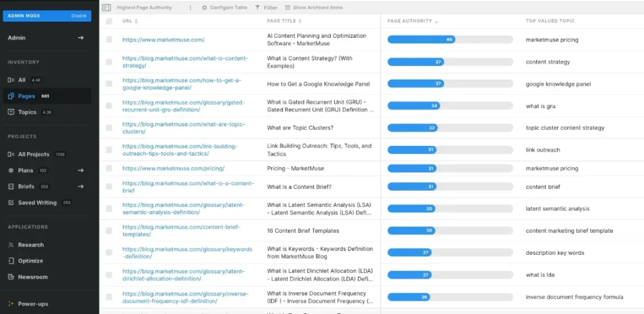This screenshot has height=314, width=644.
Task: Check the Pricing page row checkbox
Action: tap(109, 168)
